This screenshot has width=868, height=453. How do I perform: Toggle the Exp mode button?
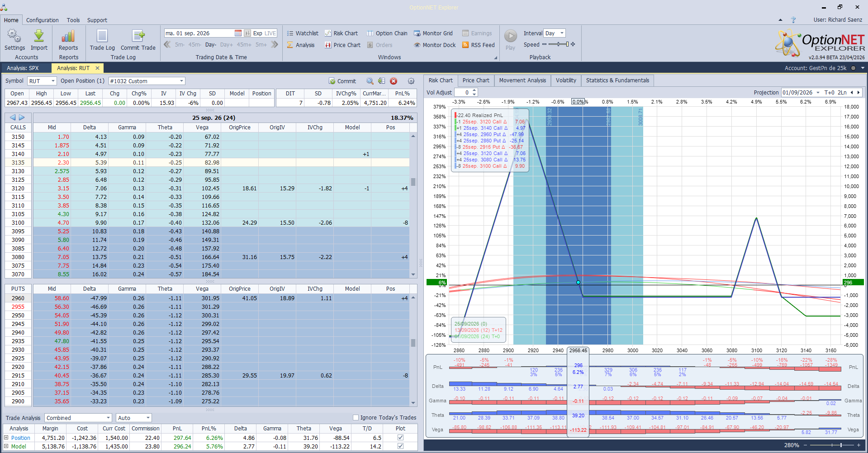(x=257, y=33)
